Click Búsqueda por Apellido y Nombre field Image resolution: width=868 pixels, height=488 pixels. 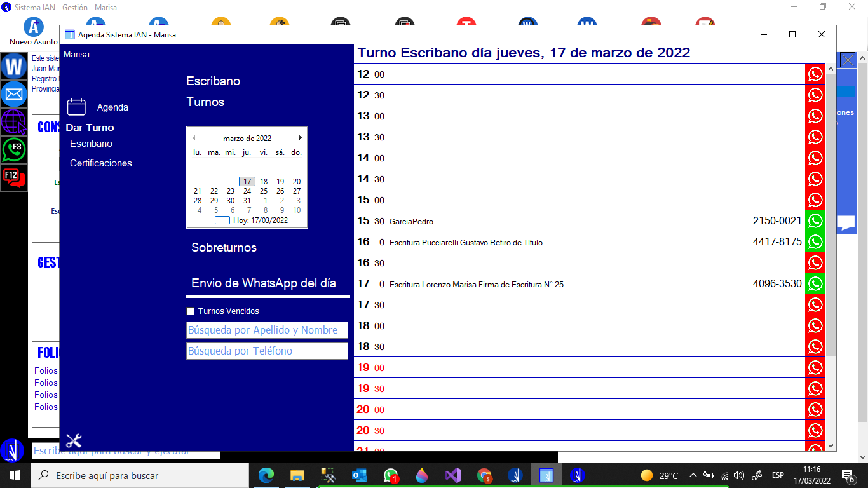pos(267,330)
